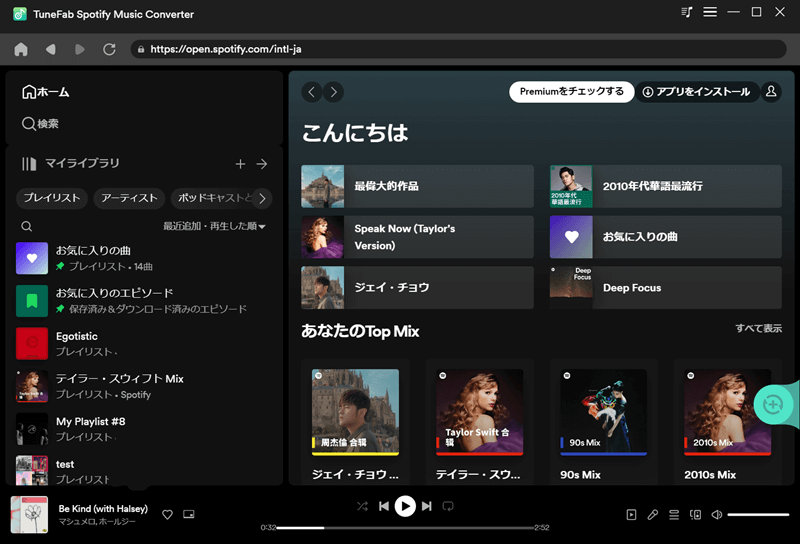Viewport: 800px width, 544px height.
Task: Navigate forward with Spotify right chevron
Action: [334, 92]
